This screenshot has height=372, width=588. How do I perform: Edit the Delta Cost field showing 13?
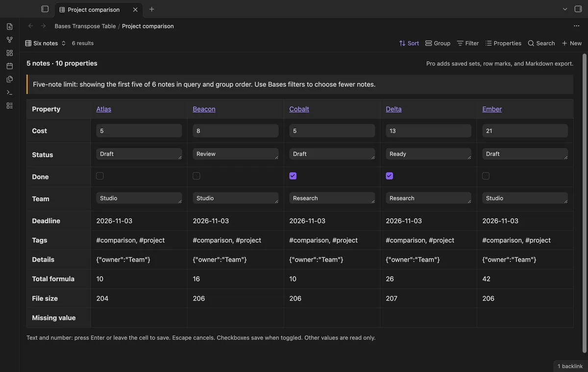click(429, 131)
